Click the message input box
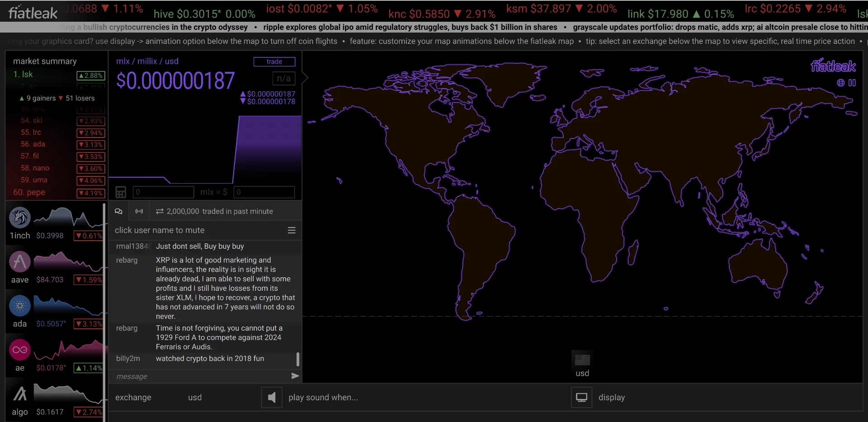 click(201, 376)
